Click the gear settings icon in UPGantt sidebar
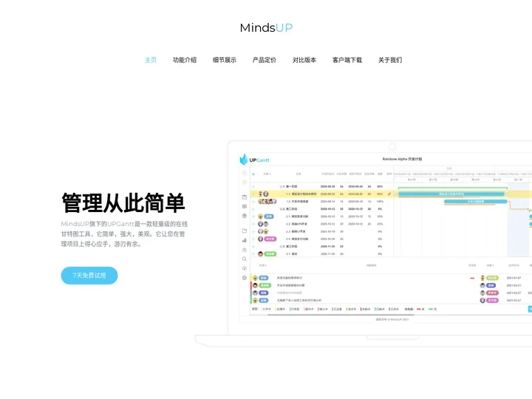Screen dimensions: 532x399 click(x=245, y=278)
